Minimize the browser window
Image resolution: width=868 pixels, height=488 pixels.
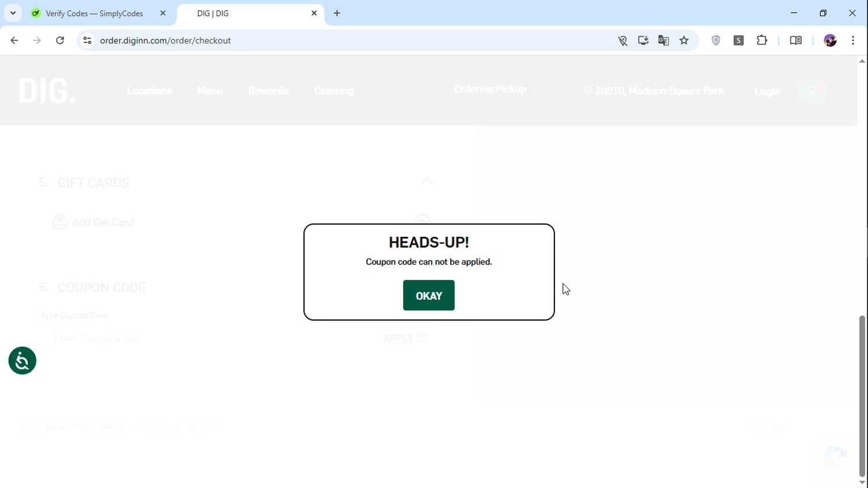pyautogui.click(x=794, y=13)
